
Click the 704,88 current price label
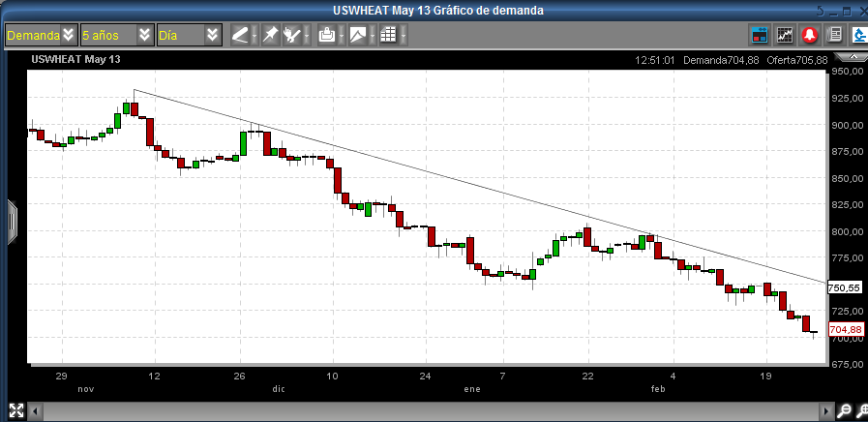845,329
